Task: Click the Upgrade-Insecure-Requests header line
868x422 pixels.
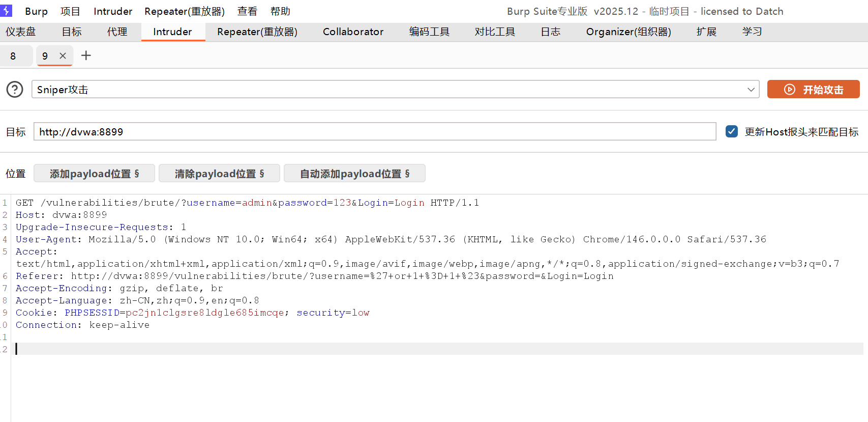Action: (101, 227)
